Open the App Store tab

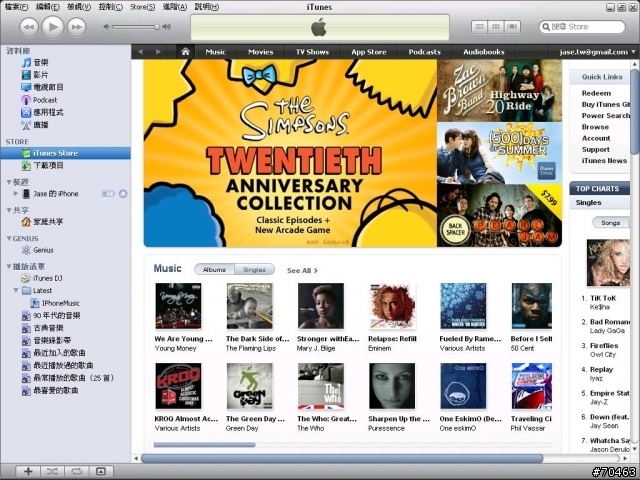(x=369, y=52)
